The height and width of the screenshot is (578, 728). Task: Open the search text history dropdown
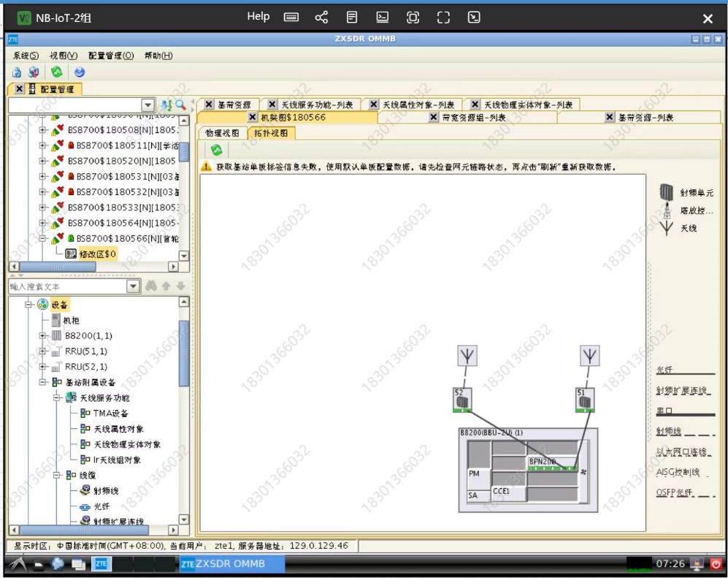[x=133, y=286]
